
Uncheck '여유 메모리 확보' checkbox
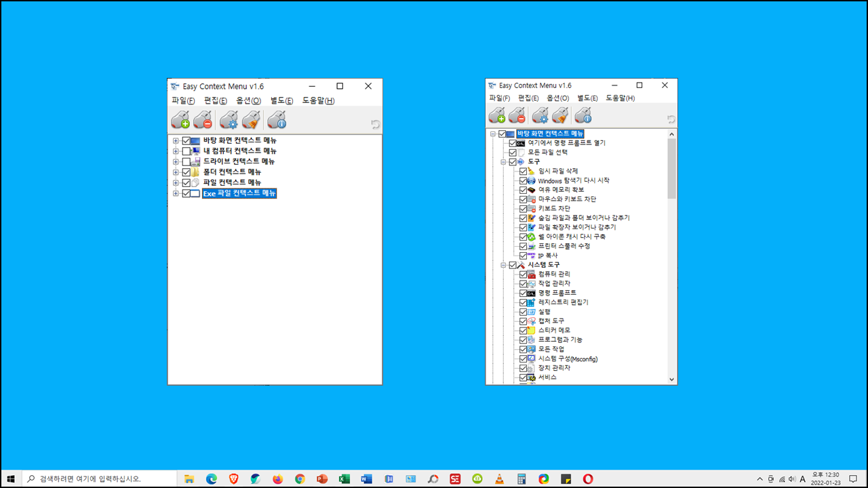point(523,190)
